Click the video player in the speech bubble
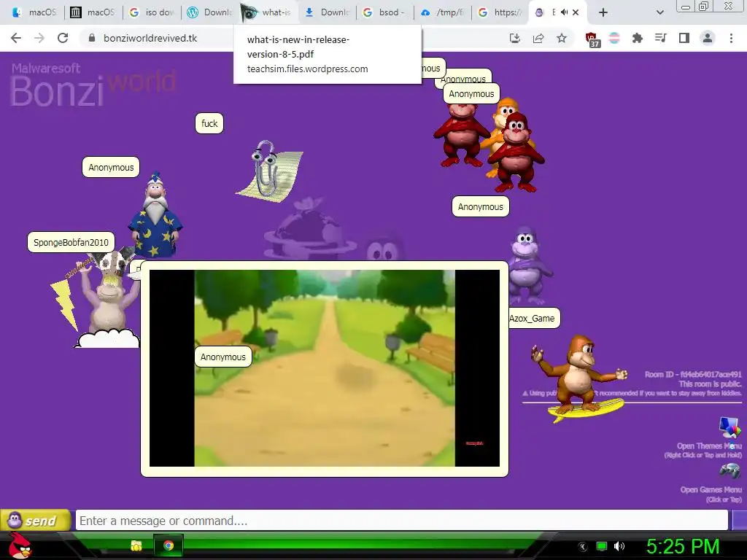Viewport: 747px width, 560px height. (325, 368)
